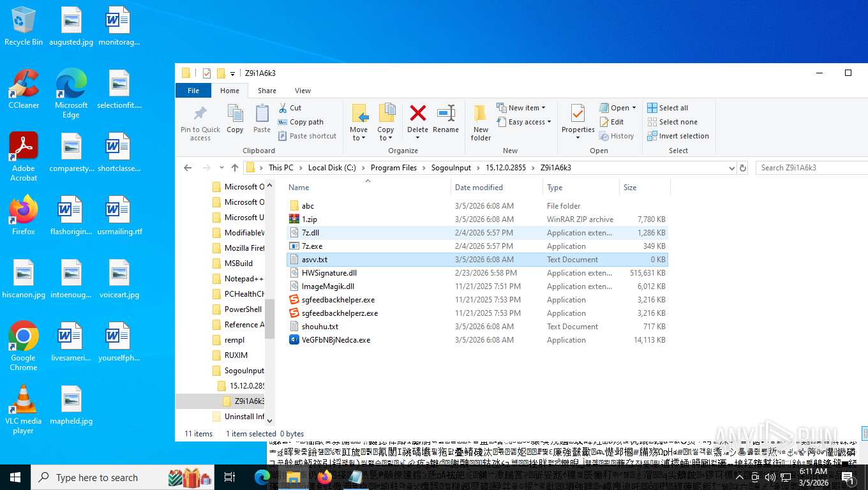Click the Properties checkmark icon

coord(578,113)
